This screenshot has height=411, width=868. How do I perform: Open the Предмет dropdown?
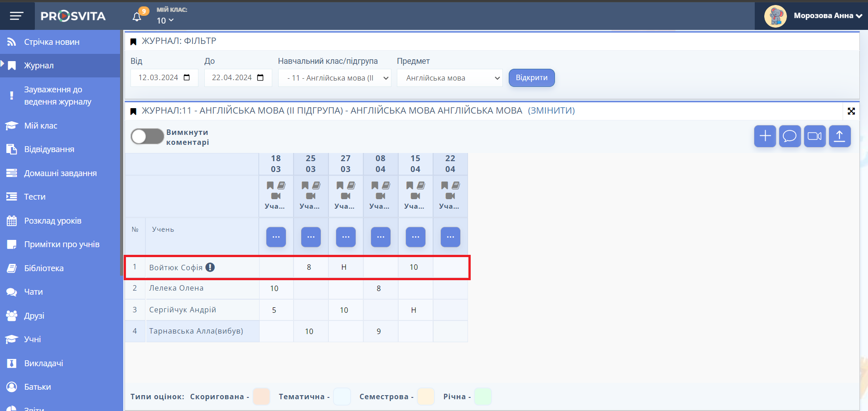pyautogui.click(x=449, y=78)
